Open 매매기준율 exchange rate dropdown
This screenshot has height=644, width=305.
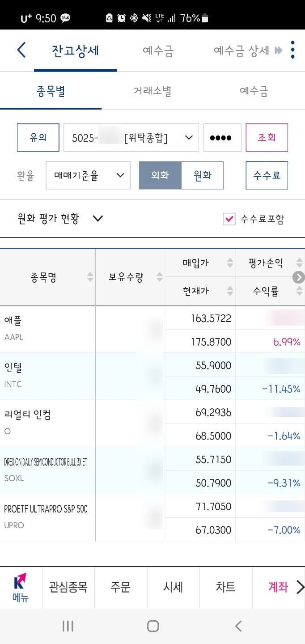[x=88, y=175]
